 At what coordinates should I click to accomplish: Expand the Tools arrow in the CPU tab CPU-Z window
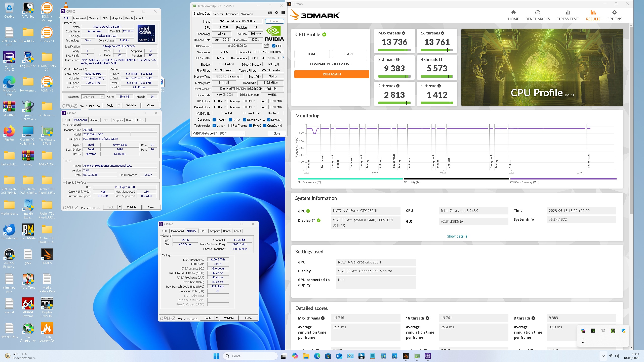point(119,105)
